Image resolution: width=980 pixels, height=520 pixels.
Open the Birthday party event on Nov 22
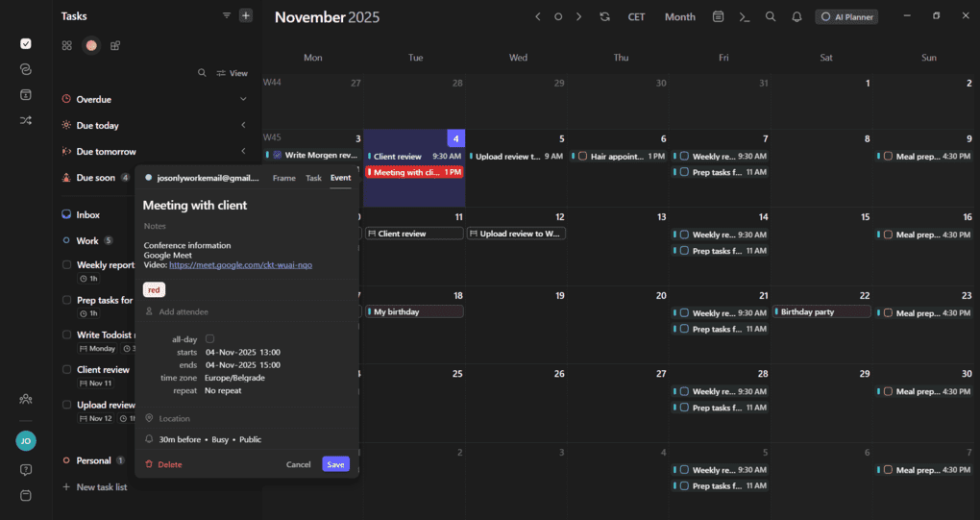[821, 311]
